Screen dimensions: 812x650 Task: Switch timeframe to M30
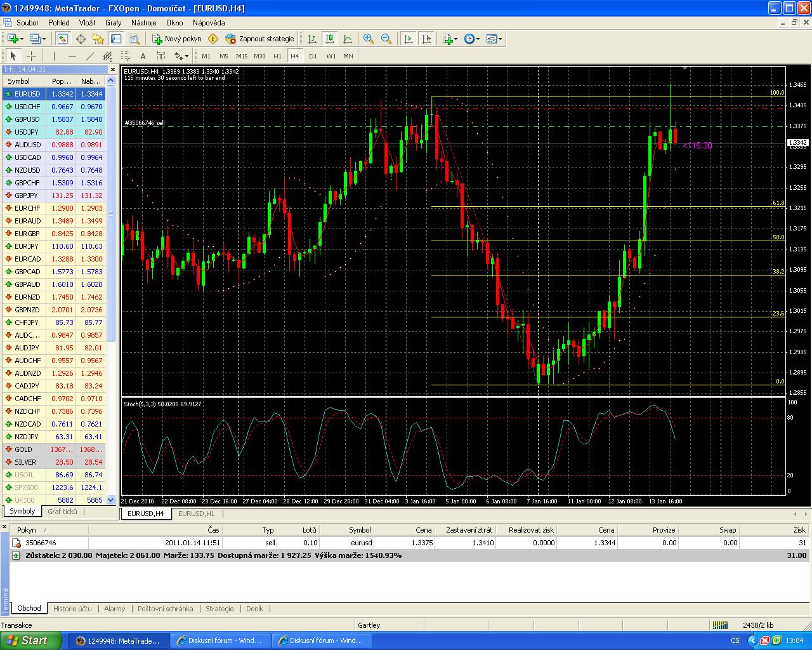tap(259, 56)
